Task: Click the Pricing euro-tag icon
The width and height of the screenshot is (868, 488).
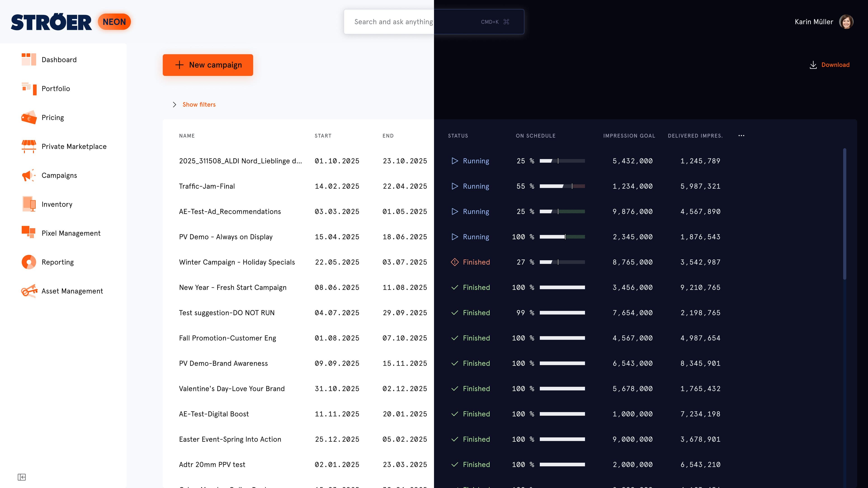Action: pyautogui.click(x=29, y=117)
